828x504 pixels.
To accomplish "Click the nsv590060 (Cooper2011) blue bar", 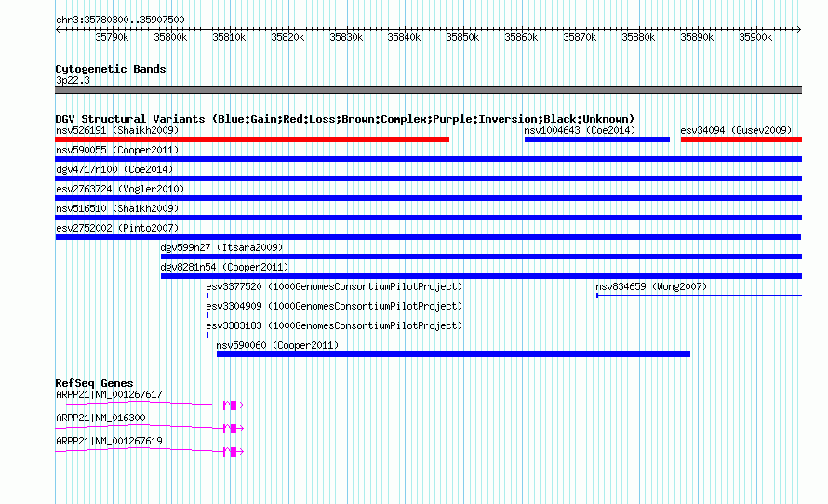I will [x=453, y=354].
